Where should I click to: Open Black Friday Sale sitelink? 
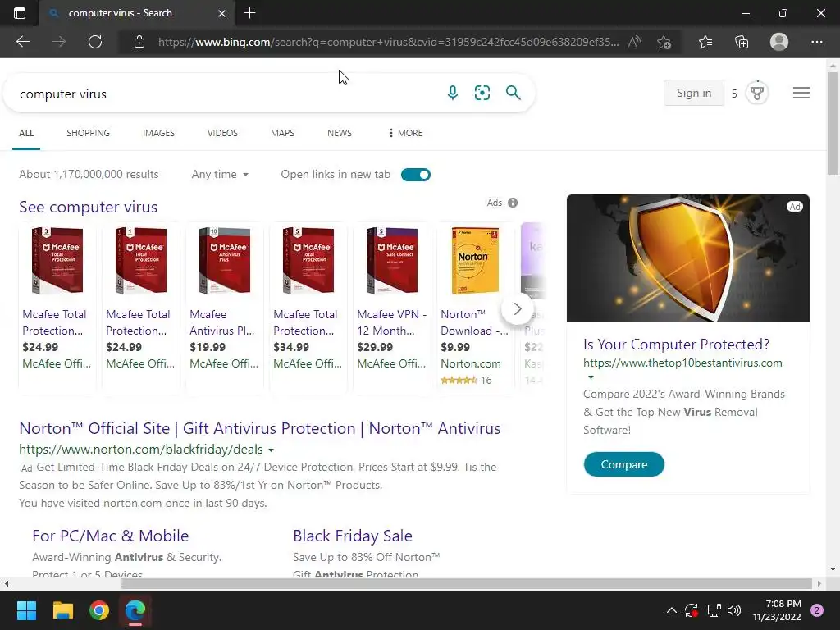click(x=353, y=536)
